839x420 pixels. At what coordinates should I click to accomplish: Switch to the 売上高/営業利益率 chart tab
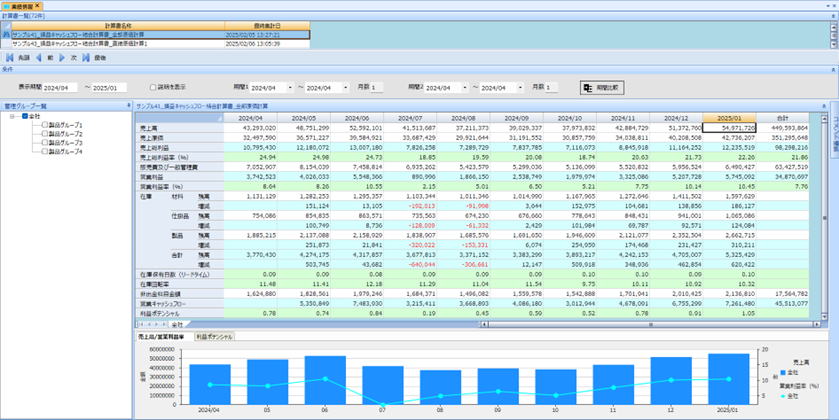coord(162,337)
